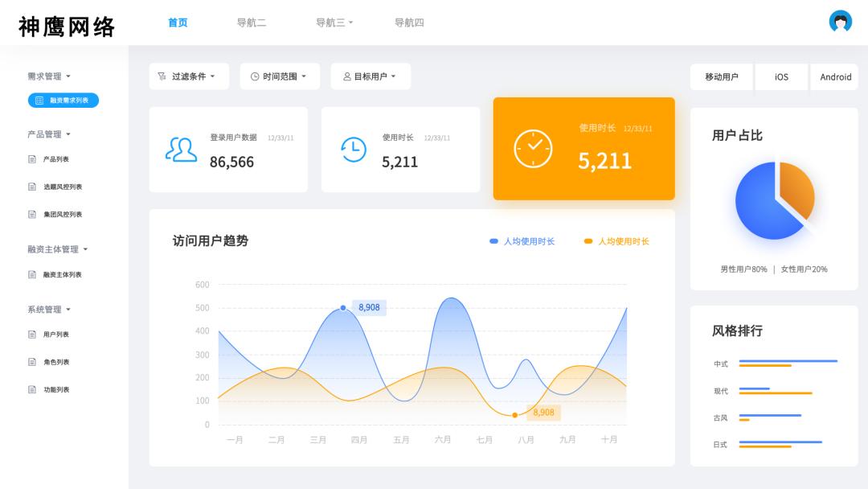868x489 pixels.
Task: Click the filter icon beside 过滤条件
Action: pyautogui.click(x=161, y=76)
